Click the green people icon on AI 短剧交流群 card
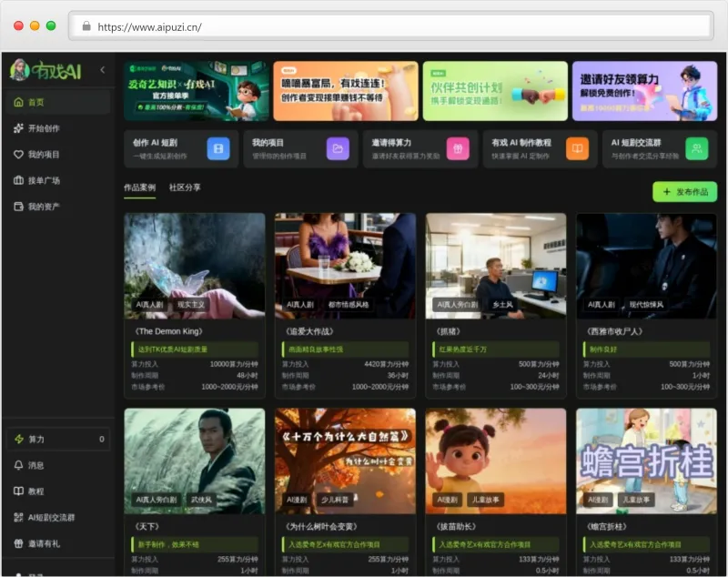 697,149
